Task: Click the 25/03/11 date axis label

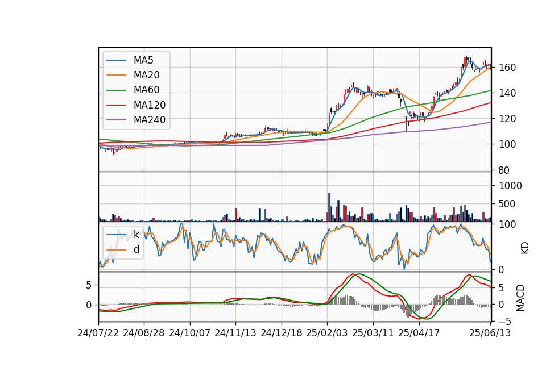Action: pos(373,333)
